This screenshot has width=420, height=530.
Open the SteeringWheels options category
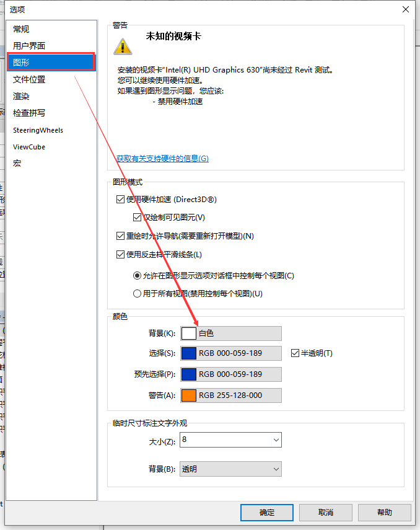[51, 130]
